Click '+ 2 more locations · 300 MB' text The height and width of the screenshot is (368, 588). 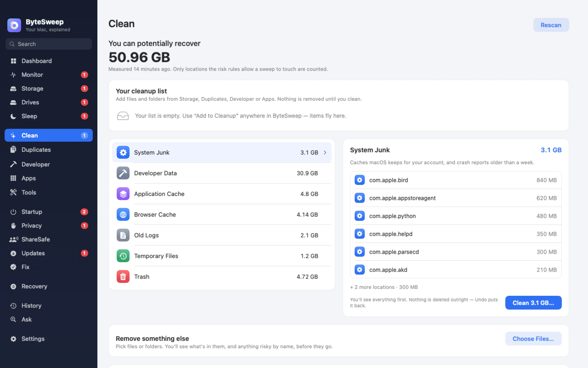click(x=384, y=287)
